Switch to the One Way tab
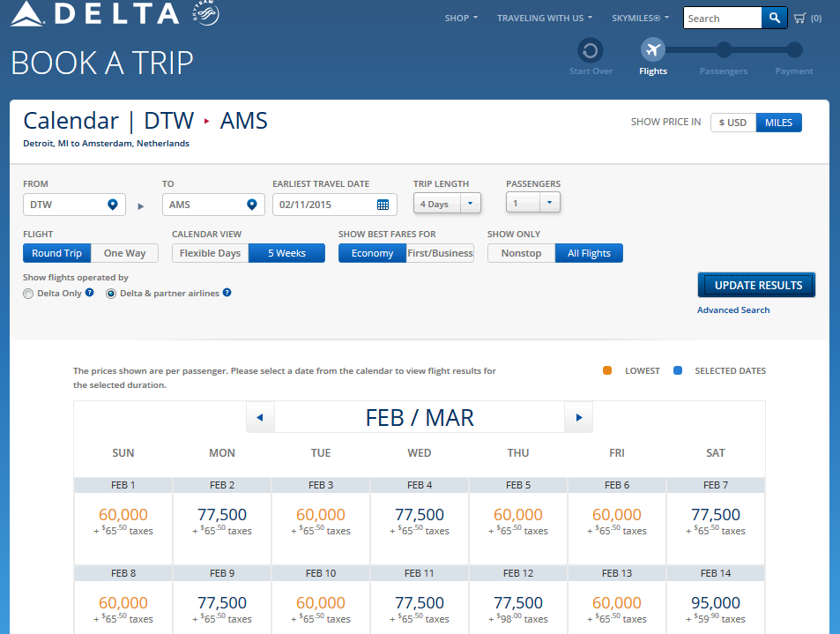Screen dimensions: 840x634 click(x=123, y=252)
